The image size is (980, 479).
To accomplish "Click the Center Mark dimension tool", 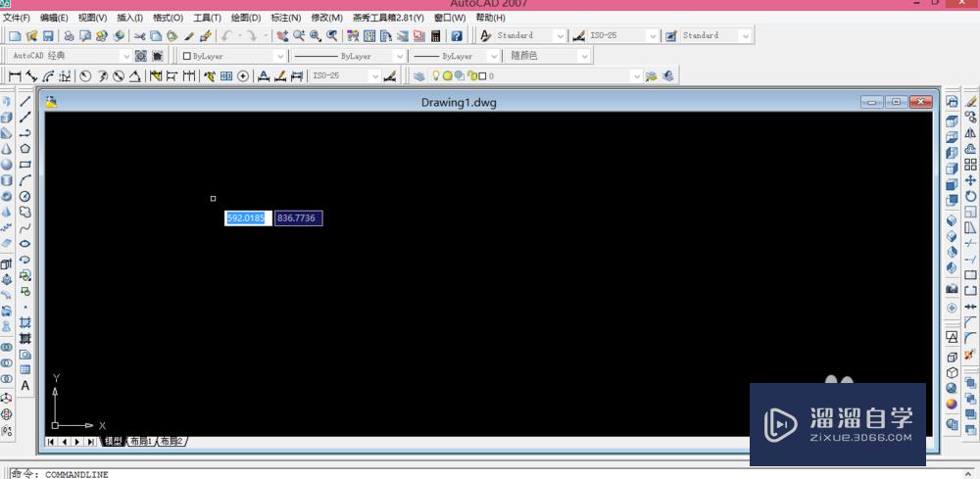I will [x=243, y=76].
